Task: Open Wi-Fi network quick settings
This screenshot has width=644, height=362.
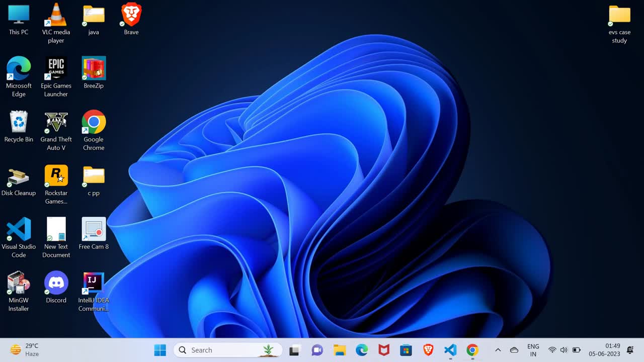Action: click(x=552, y=350)
